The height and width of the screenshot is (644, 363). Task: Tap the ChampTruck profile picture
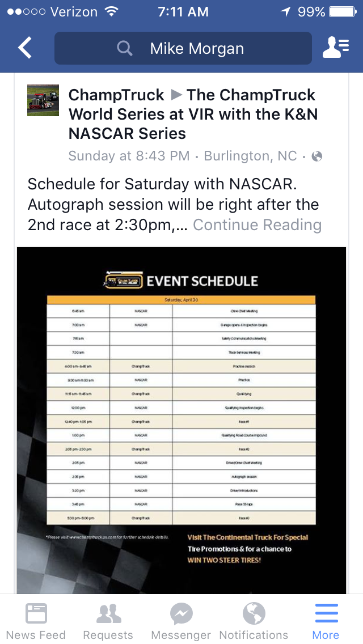point(43,100)
